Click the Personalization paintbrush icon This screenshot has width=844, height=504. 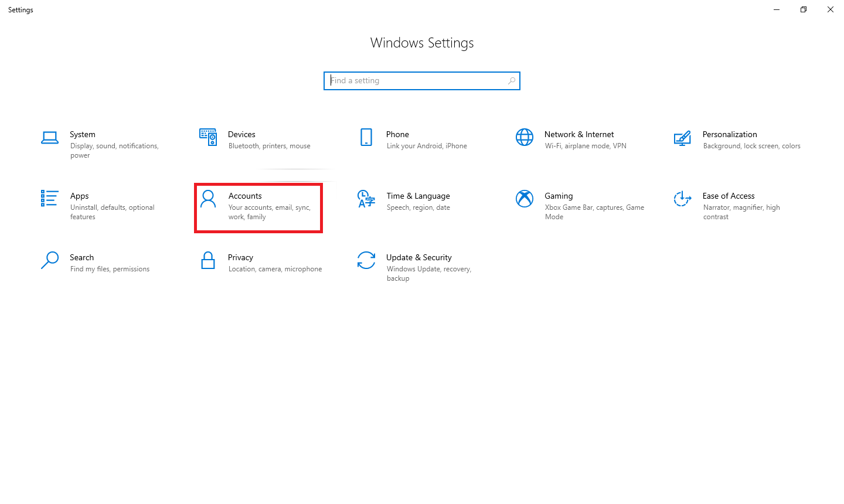pos(682,138)
